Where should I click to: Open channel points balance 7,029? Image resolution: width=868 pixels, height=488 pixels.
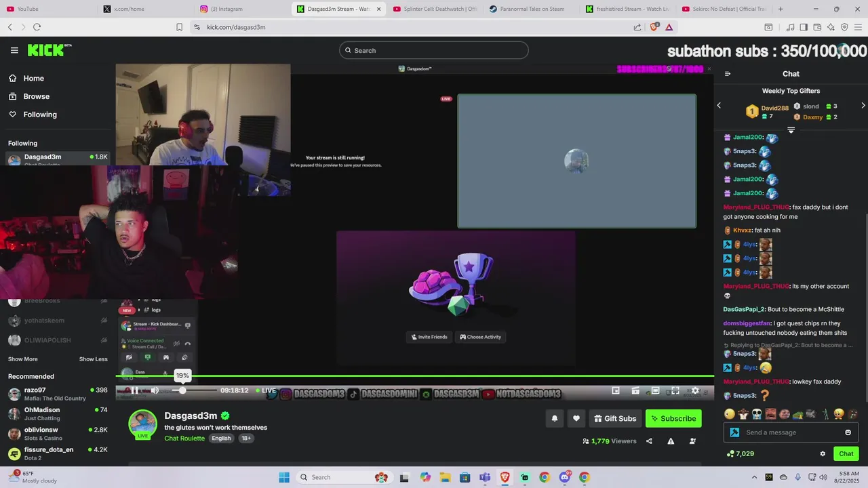pyautogui.click(x=741, y=454)
